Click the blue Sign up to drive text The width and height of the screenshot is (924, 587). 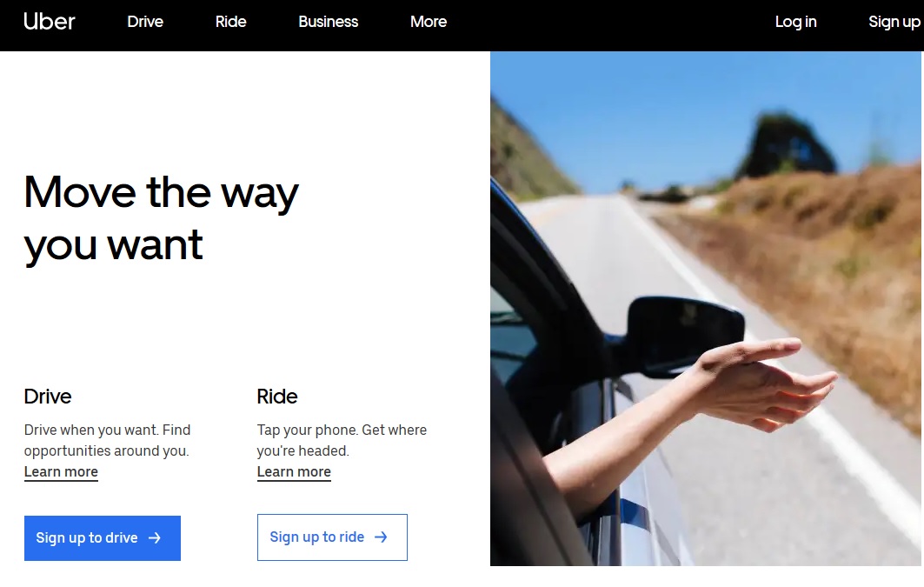pos(87,538)
